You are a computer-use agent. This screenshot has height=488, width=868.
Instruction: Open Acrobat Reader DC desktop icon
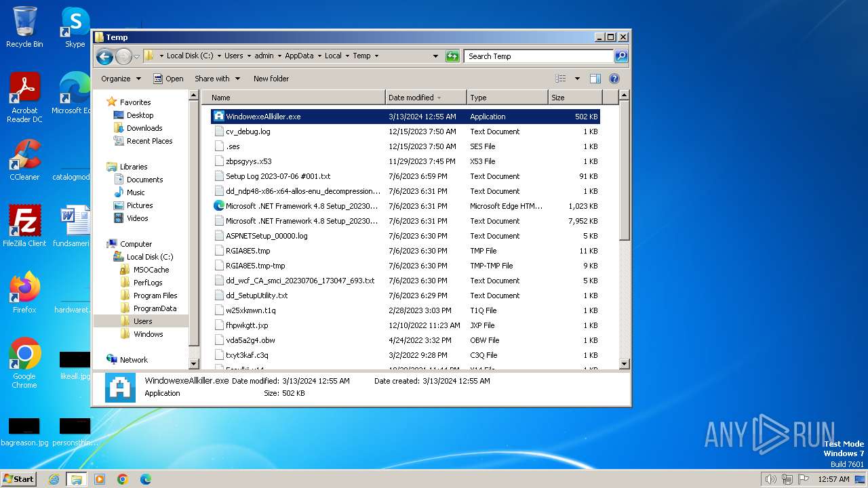24,98
